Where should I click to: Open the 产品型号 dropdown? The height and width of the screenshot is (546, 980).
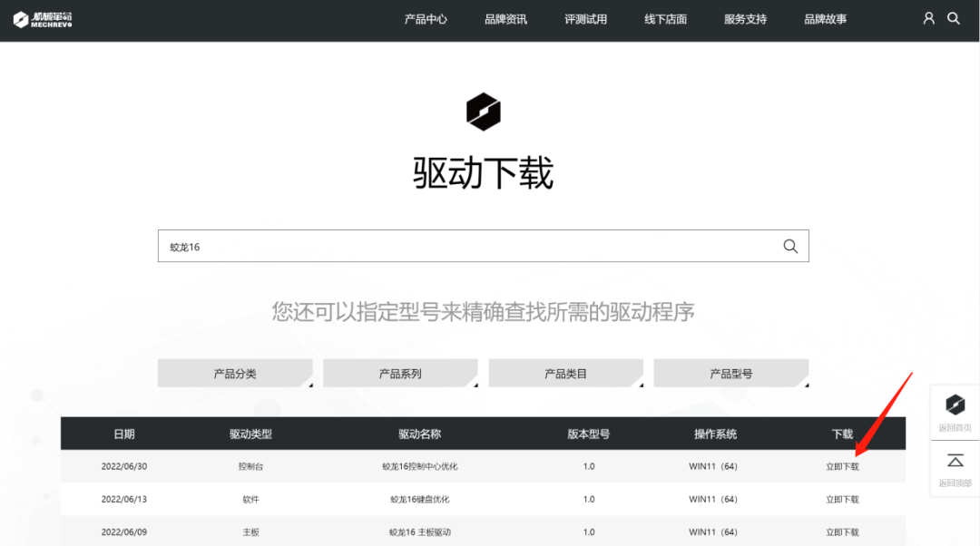(731, 373)
